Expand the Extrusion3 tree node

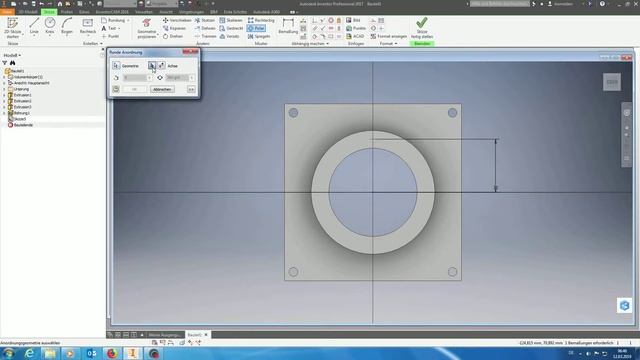(x=4, y=107)
